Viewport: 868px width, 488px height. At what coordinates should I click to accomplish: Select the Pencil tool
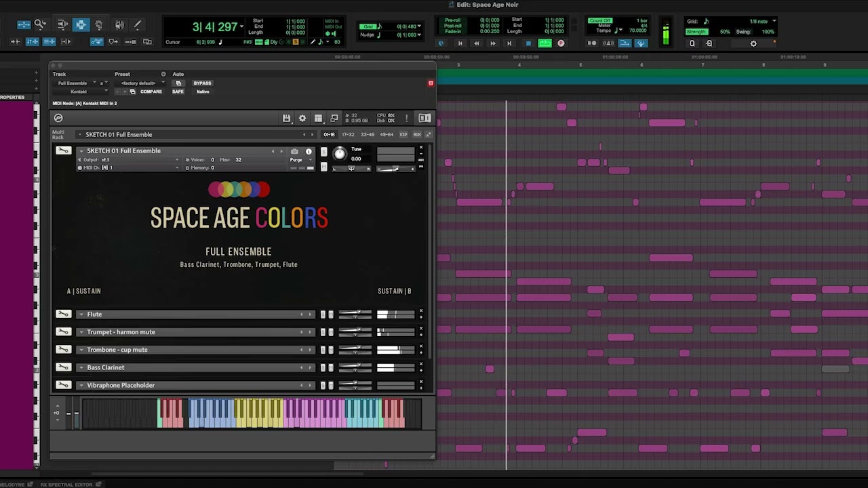point(137,24)
